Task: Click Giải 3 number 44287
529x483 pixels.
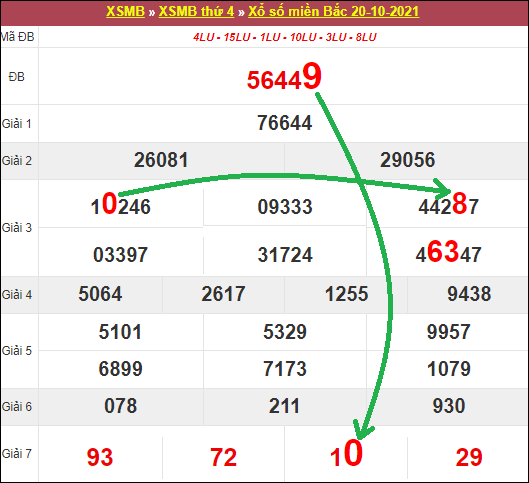Action: 448,204
